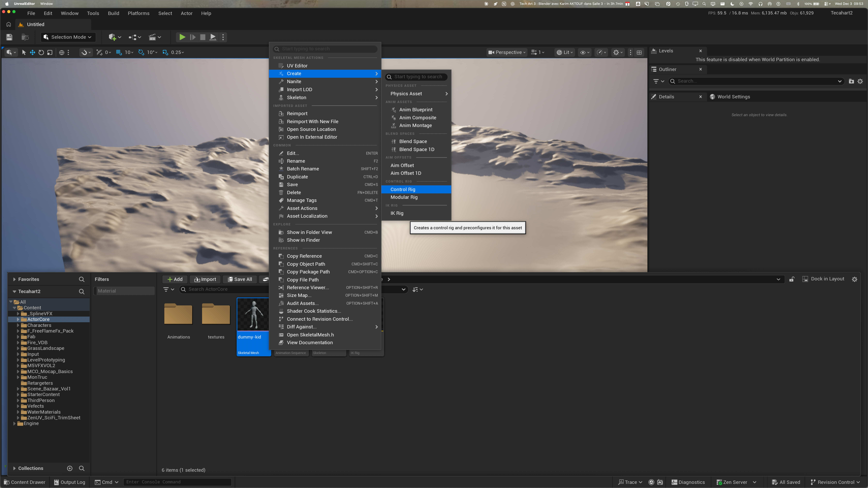Select the StarterContent folder

[44, 394]
